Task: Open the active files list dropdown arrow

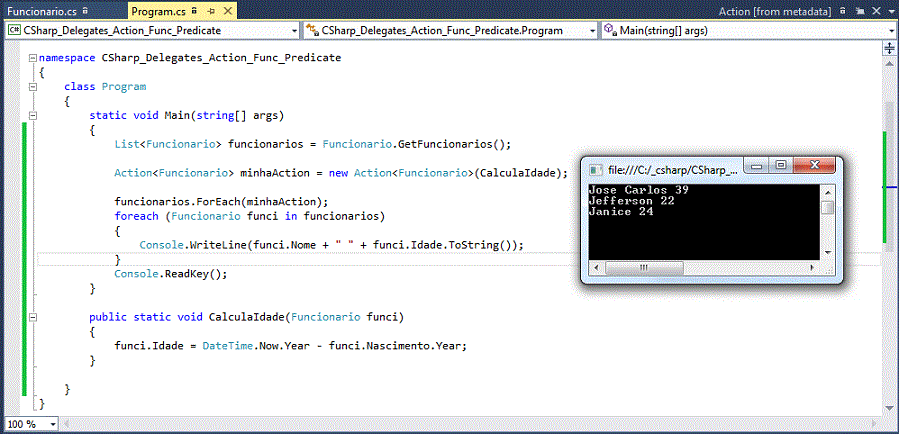Action: (x=890, y=11)
